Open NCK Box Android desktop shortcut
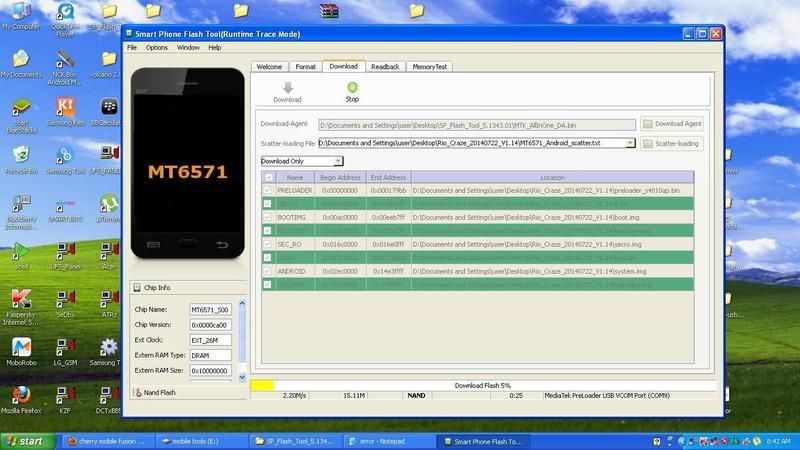The height and width of the screenshot is (450, 800). (65, 59)
